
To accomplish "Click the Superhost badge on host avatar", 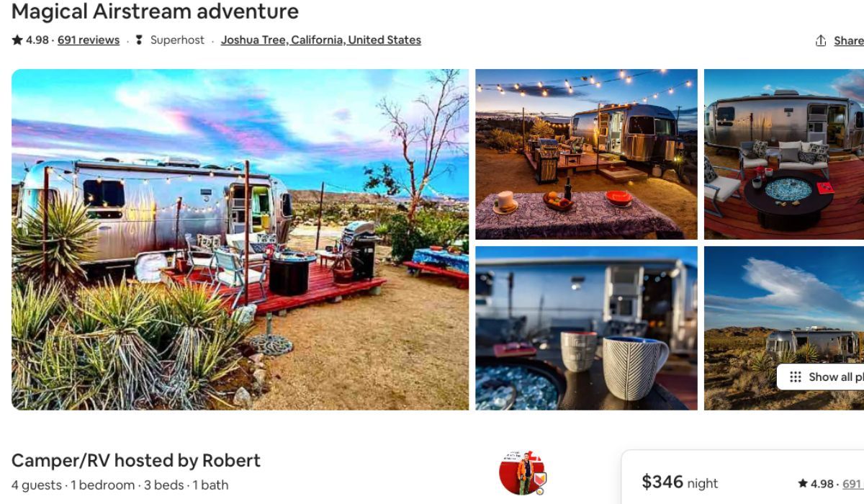I will pyautogui.click(x=539, y=480).
